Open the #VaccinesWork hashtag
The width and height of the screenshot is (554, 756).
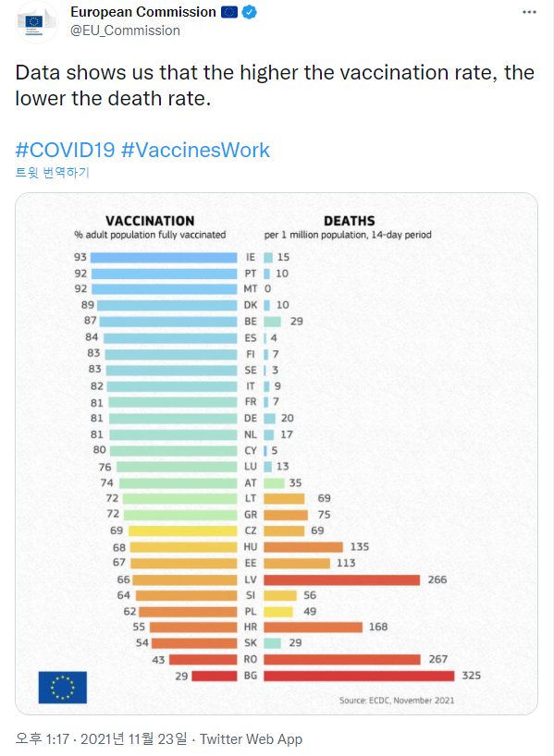195,150
